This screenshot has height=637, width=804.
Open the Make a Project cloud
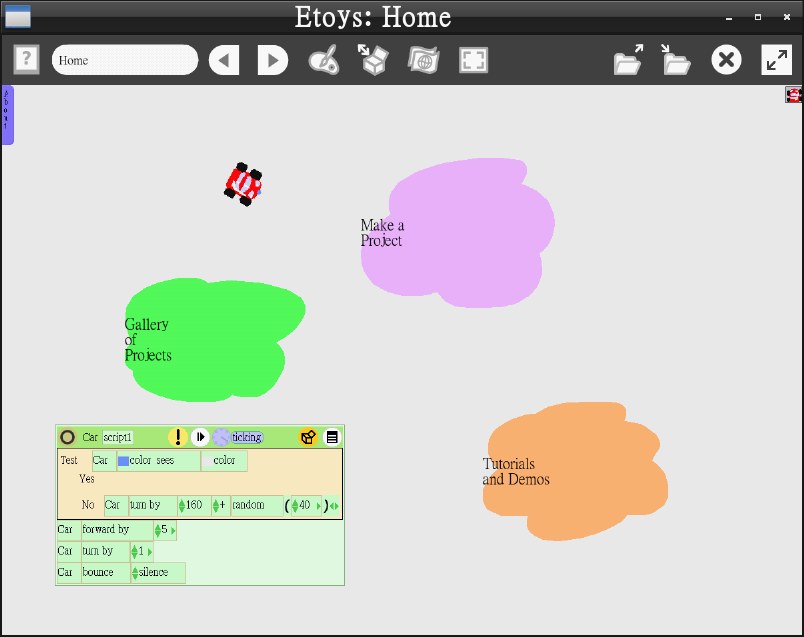(457, 233)
